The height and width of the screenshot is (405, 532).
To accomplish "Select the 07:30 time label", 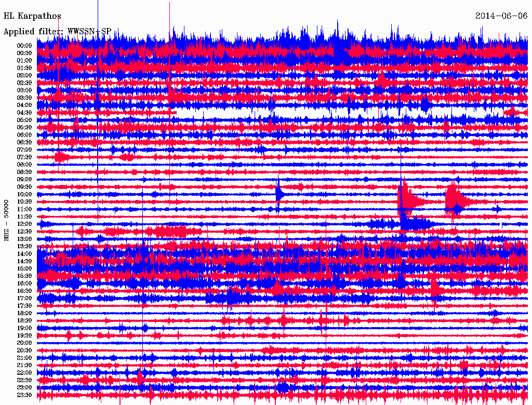I will tap(24, 157).
